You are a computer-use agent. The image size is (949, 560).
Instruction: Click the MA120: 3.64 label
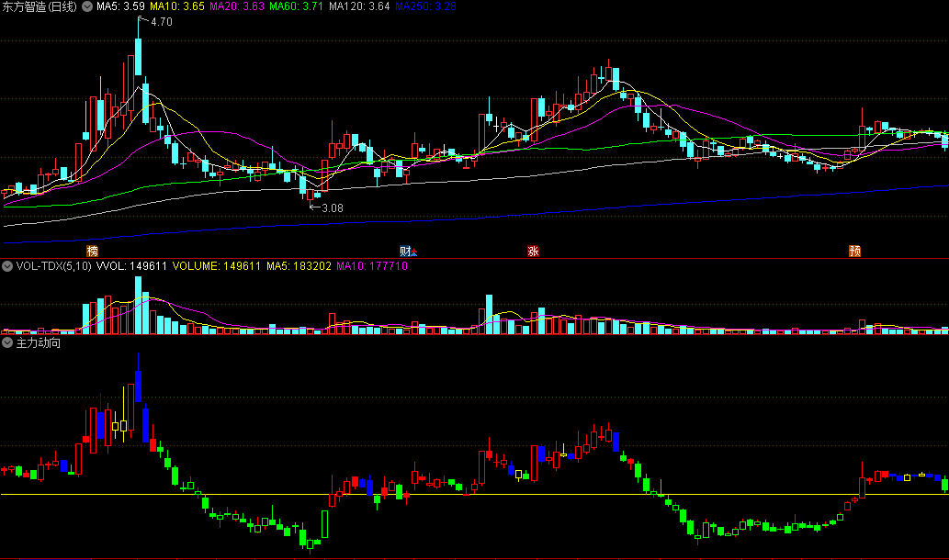click(x=359, y=6)
